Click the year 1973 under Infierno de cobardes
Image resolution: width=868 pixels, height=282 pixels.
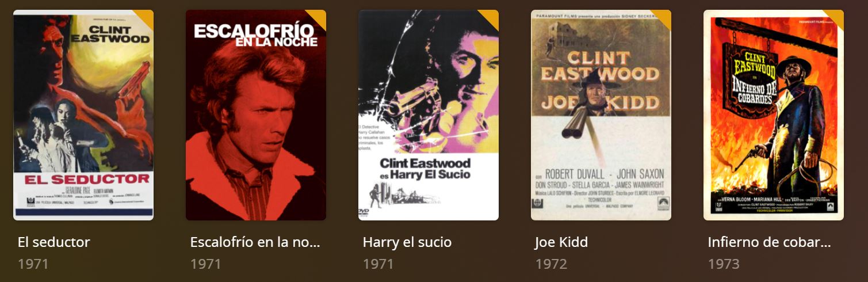coord(724,264)
